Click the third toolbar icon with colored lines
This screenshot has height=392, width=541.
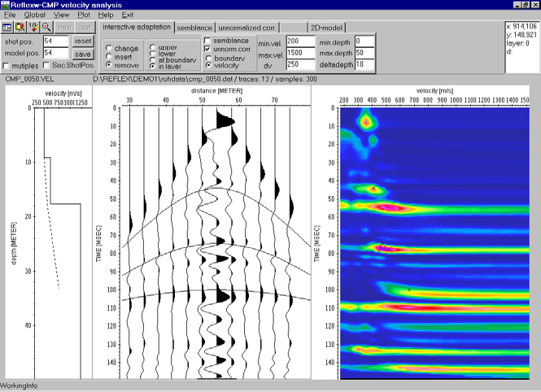click(33, 27)
